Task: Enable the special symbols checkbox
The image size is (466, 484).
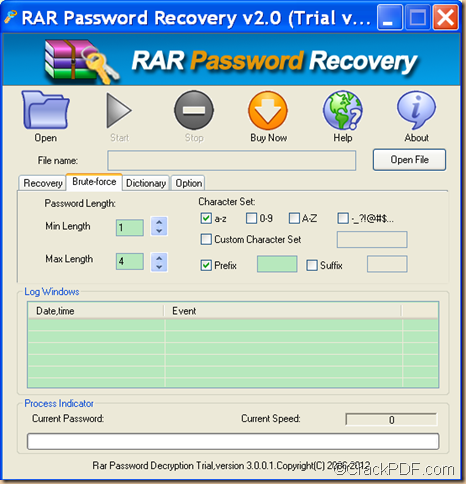Action: (343, 218)
